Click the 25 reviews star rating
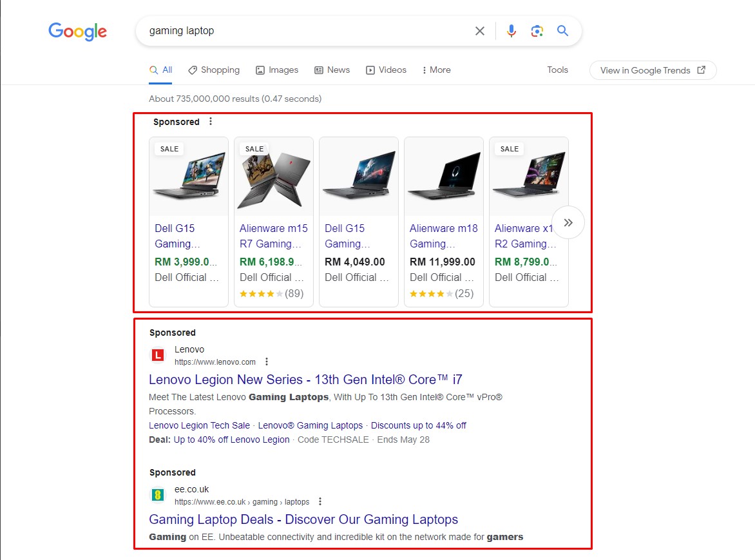The height and width of the screenshot is (560, 755). click(441, 294)
